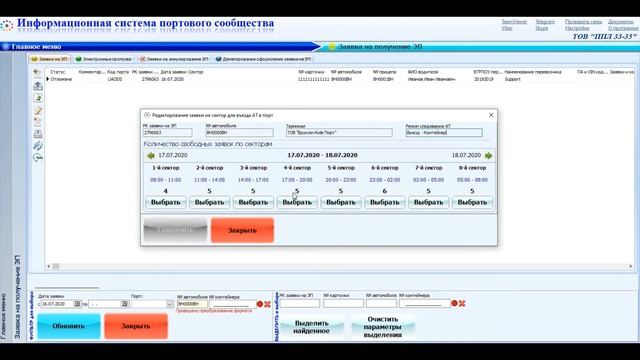
Task: Click the add-request plus icon in the left toolbar
Action: click(x=38, y=72)
